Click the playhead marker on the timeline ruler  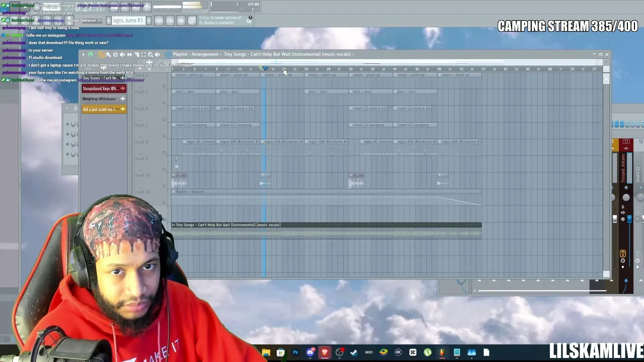[x=265, y=68]
